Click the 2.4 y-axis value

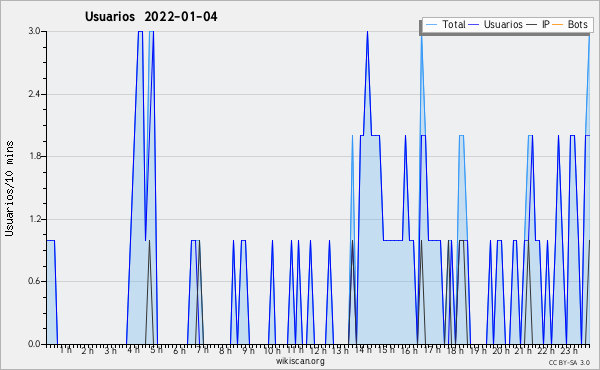pos(34,94)
